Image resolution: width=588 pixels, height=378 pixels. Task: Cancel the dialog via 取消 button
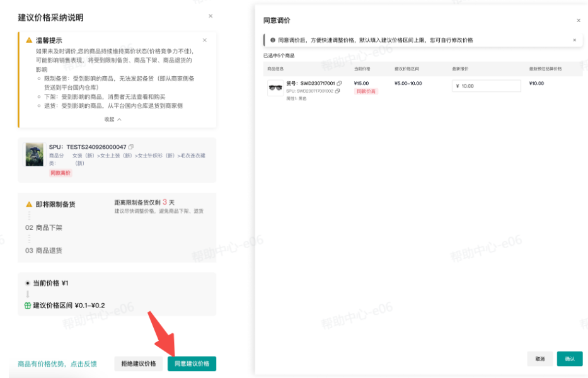pos(539,358)
